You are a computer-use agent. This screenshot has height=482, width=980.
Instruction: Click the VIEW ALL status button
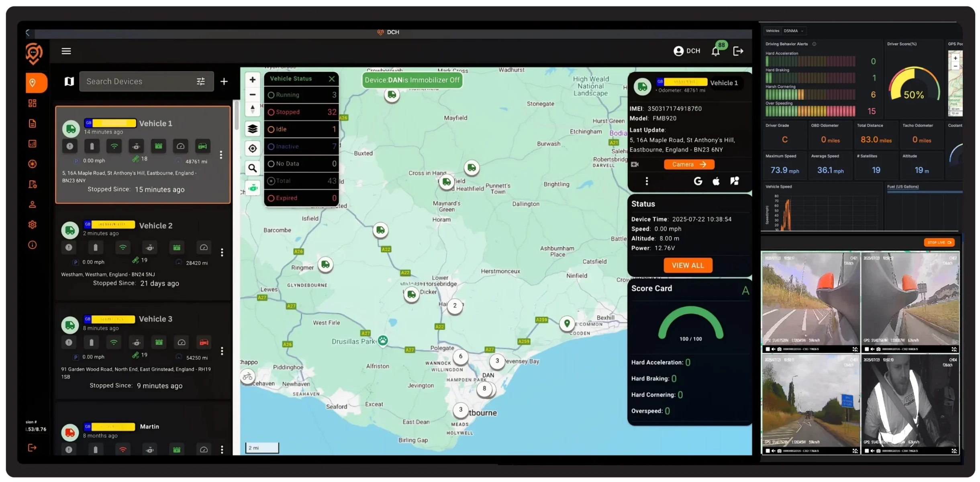688,266
